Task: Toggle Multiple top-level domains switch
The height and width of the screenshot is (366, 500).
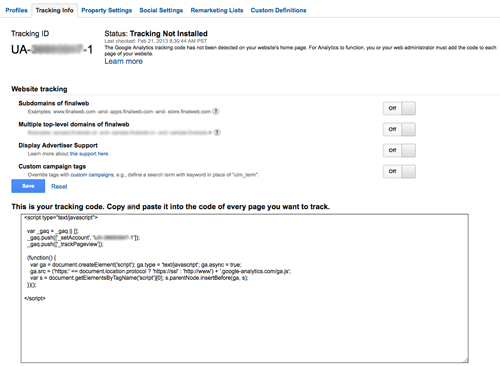Action: [x=399, y=129]
